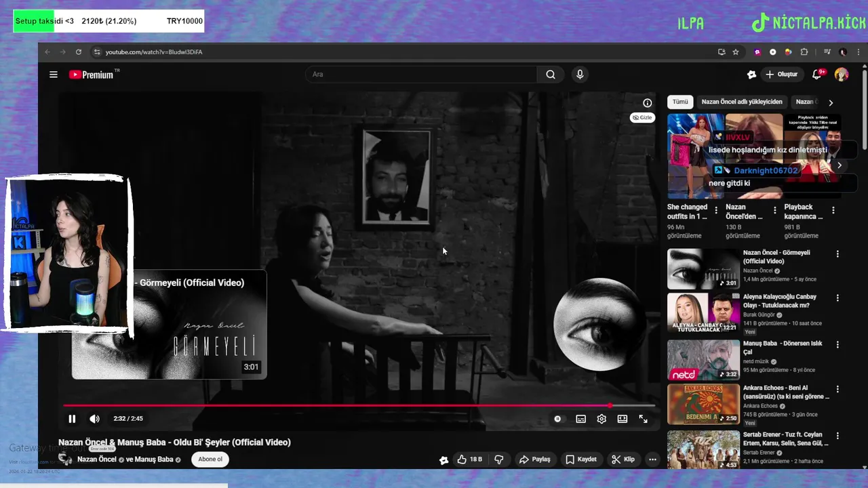868x488 pixels.
Task: Select the Tümü filter chip
Action: [x=680, y=102]
